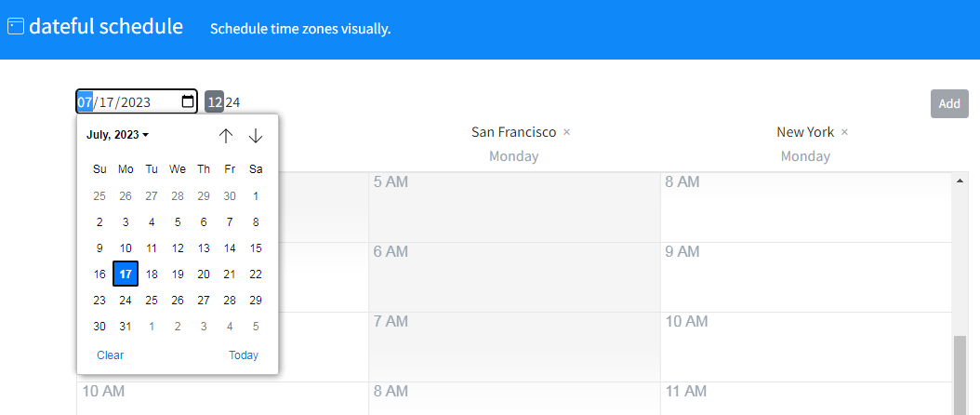
Task: Select the 7 AM San Francisco slot
Action: point(514,347)
